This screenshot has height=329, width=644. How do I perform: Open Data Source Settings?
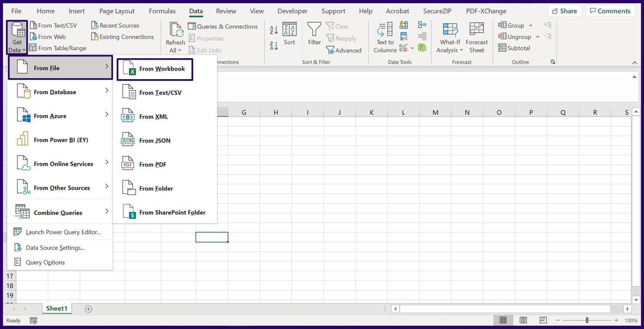60,248
